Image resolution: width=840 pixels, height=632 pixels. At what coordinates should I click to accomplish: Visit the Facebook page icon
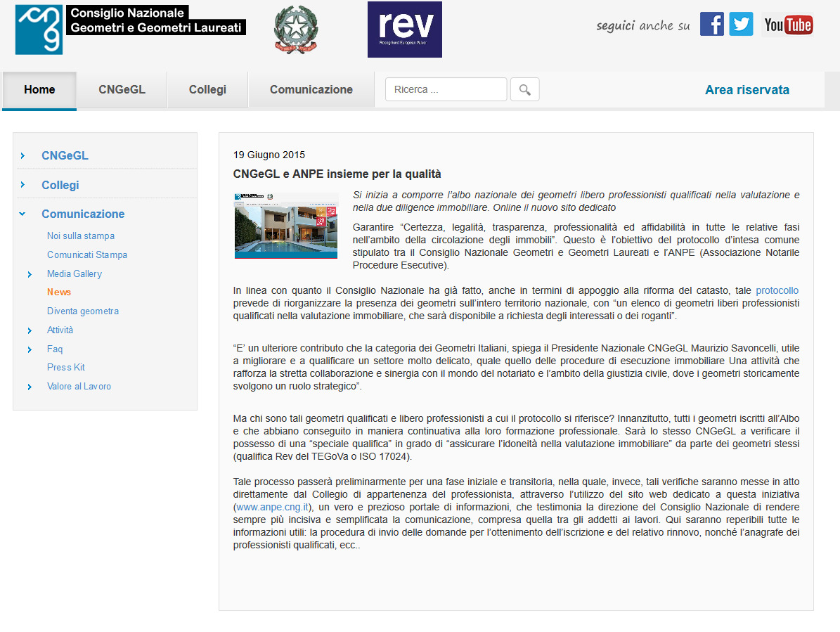(x=711, y=24)
